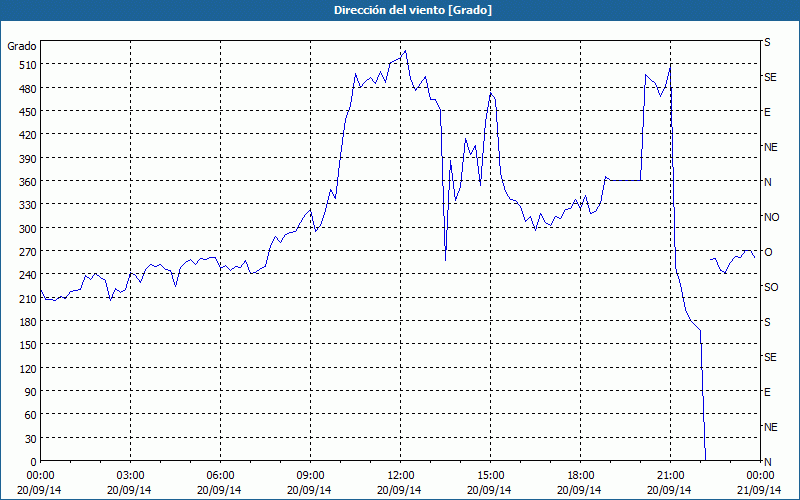Click the 180 y-axis tick label

(x=28, y=322)
